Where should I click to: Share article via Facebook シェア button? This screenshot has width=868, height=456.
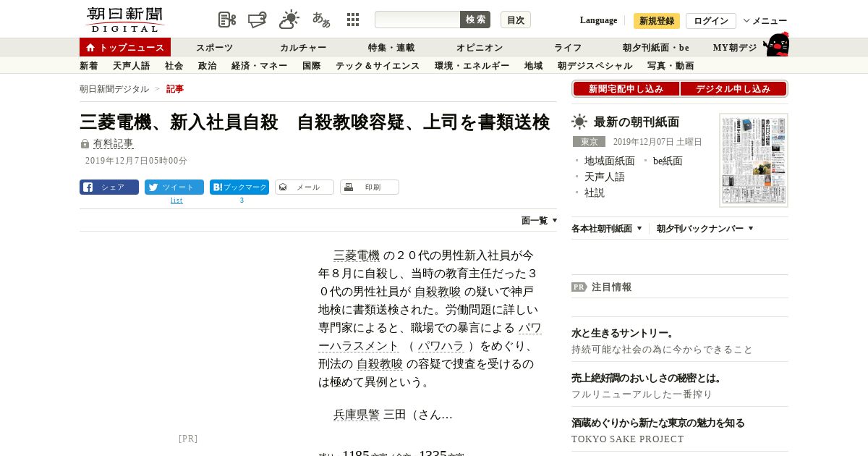click(x=109, y=187)
